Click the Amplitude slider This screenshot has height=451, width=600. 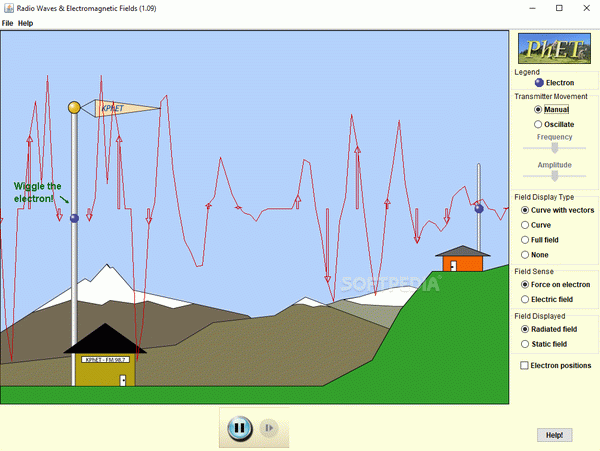click(554, 176)
